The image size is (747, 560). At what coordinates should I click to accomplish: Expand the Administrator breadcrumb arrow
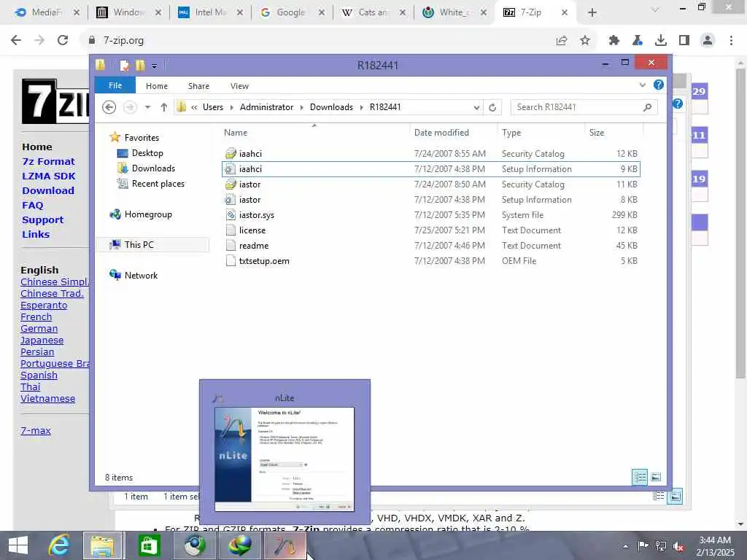coord(301,108)
